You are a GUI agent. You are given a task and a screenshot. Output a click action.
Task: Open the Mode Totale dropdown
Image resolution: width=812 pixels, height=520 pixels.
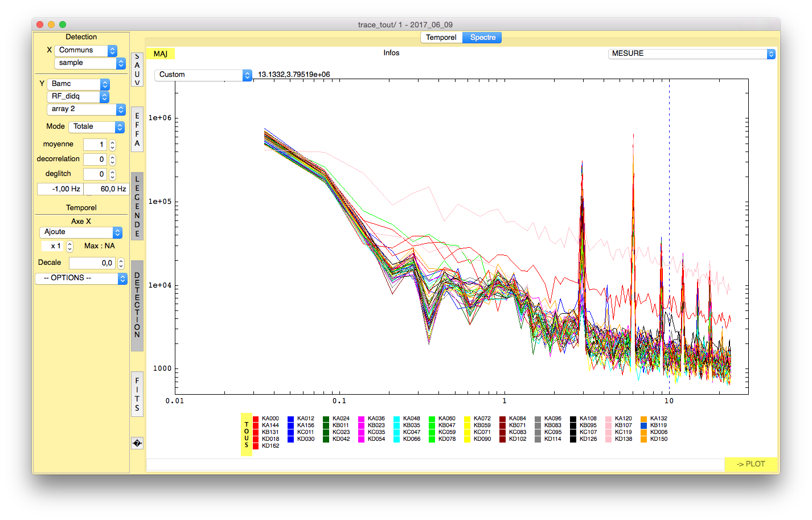[96, 127]
